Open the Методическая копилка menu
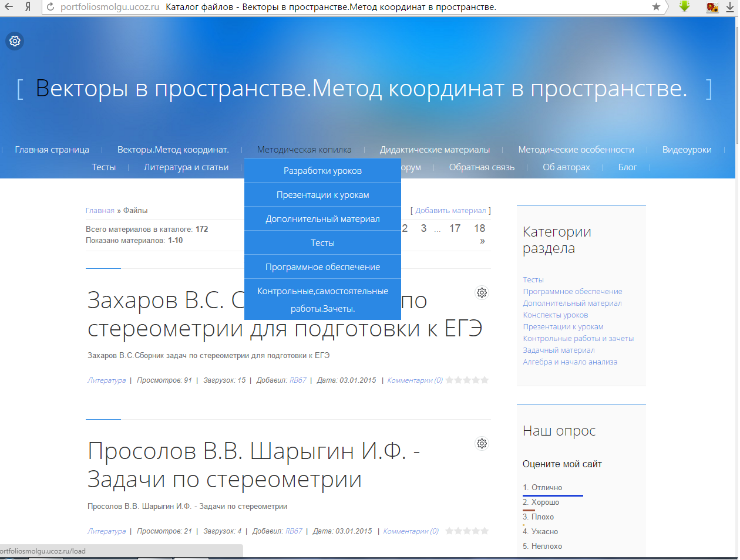The width and height of the screenshot is (740, 560). tap(304, 150)
